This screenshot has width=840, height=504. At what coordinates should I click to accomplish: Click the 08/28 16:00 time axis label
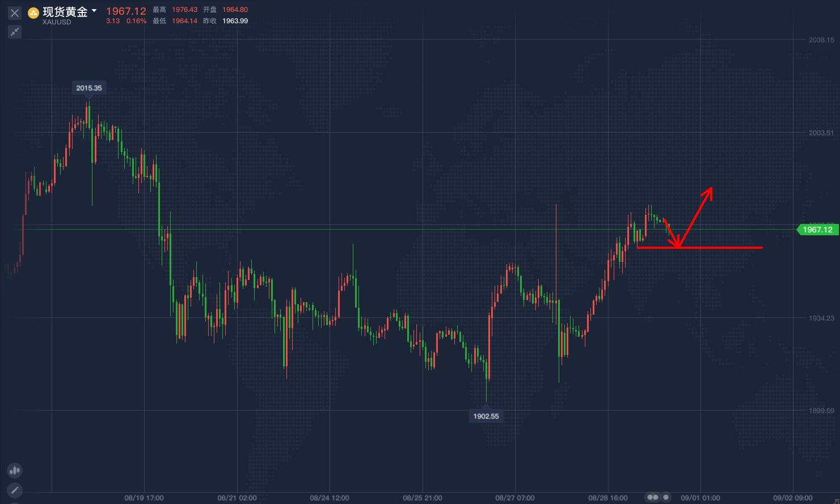coord(608,498)
